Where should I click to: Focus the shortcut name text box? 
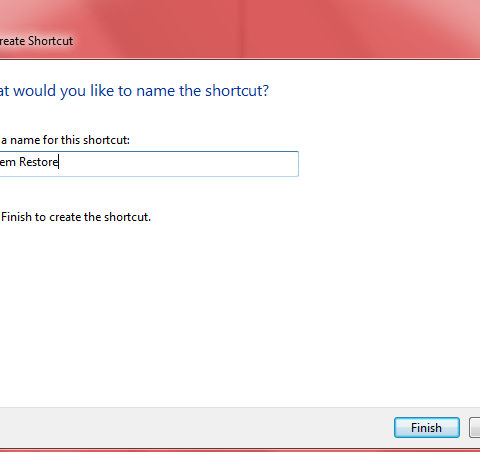click(x=149, y=164)
